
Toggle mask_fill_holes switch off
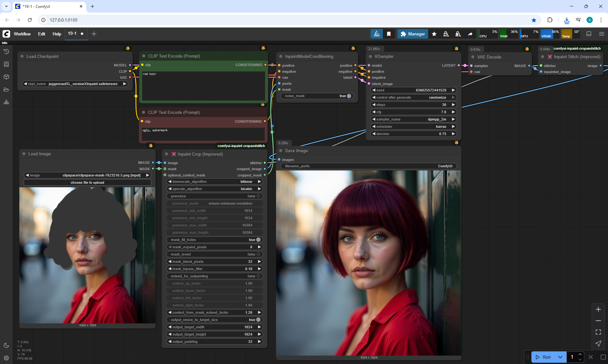coord(258,240)
